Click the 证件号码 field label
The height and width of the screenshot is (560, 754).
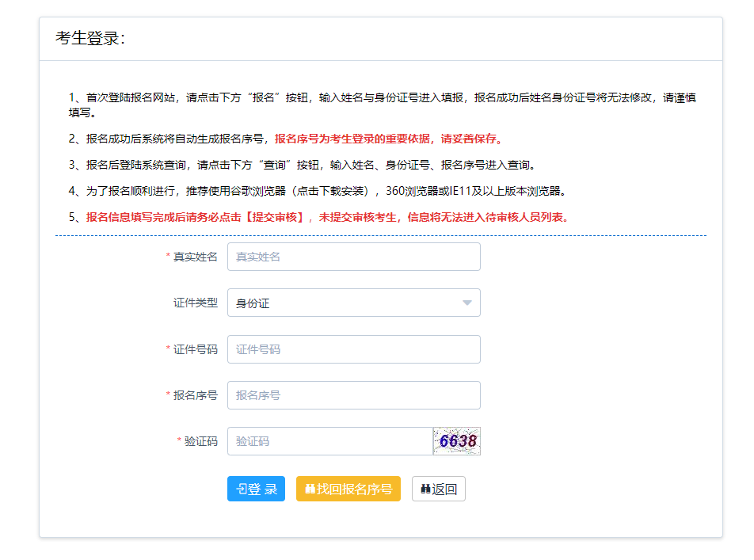[195, 349]
